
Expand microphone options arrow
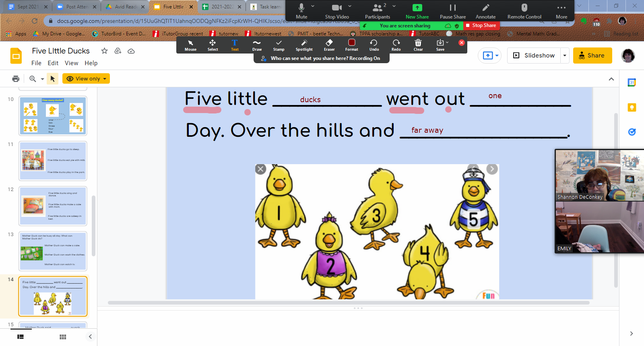pos(313,6)
